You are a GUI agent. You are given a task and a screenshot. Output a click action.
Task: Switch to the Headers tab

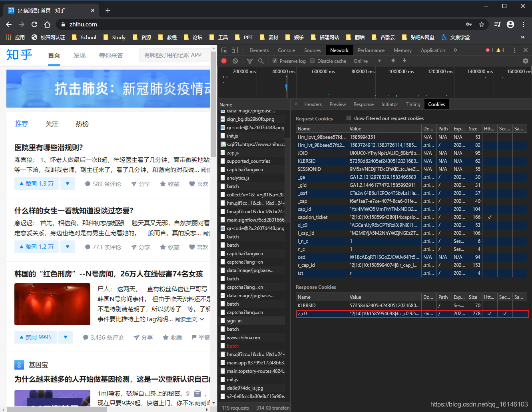click(313, 104)
